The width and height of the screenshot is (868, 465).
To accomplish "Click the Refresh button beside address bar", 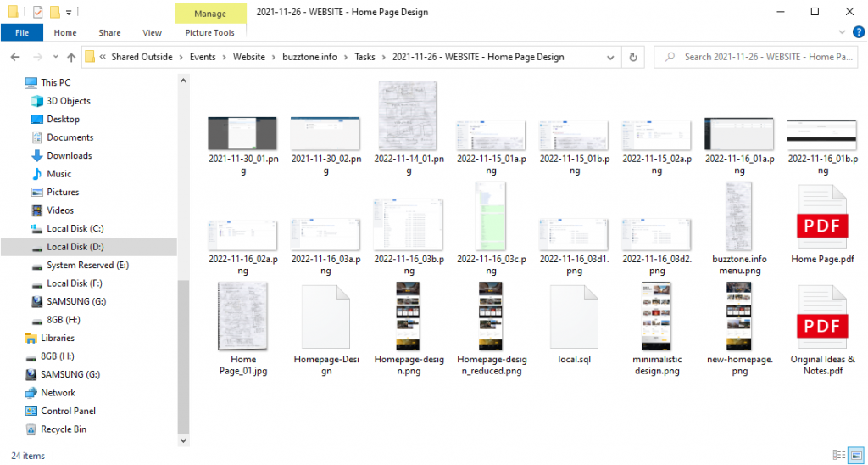I will pyautogui.click(x=633, y=57).
